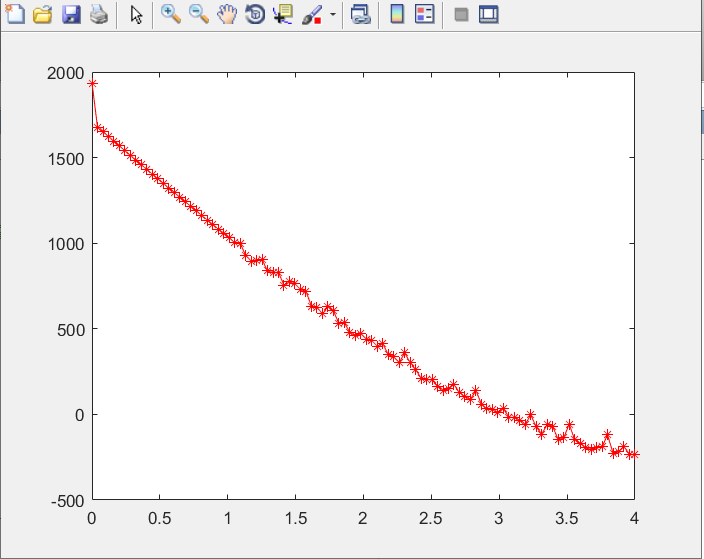This screenshot has width=704, height=559.
Task: Insert a legend
Action: [425, 14]
